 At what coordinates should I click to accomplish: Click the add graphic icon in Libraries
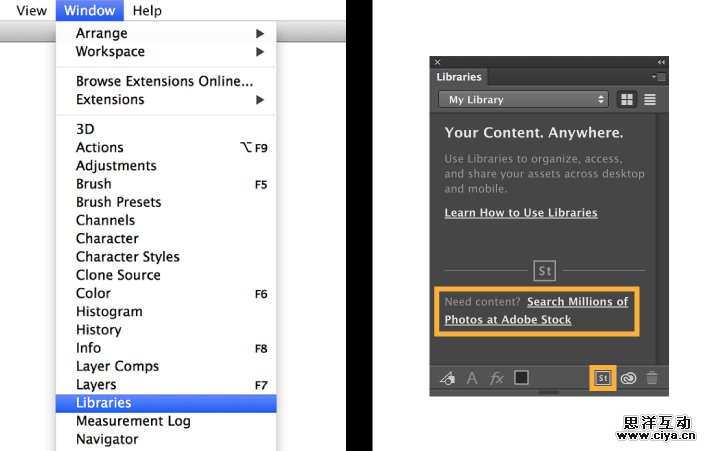pos(447,378)
